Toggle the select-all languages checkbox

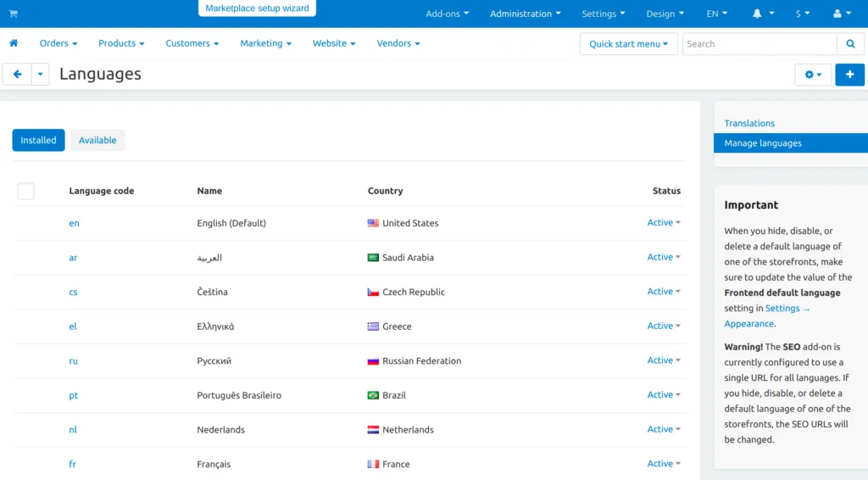26,191
